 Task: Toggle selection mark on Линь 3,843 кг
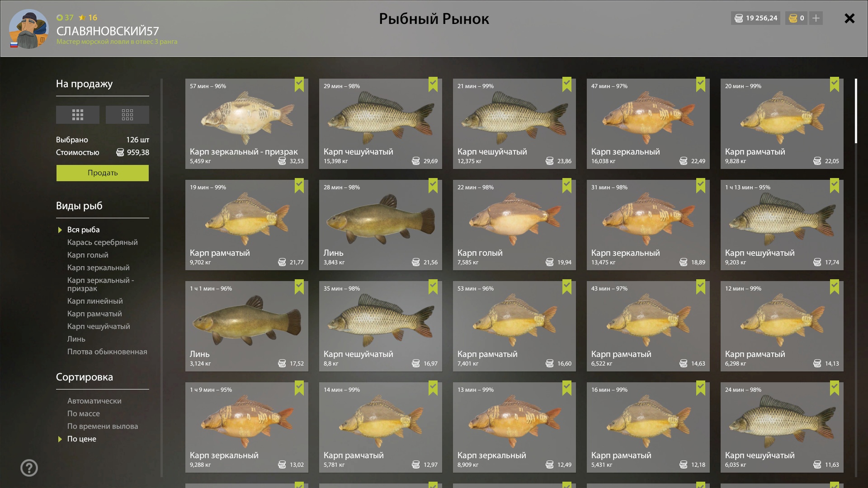coord(433,185)
